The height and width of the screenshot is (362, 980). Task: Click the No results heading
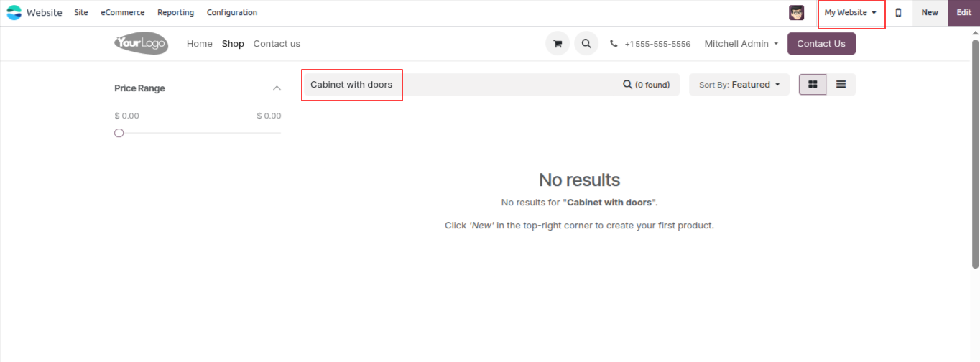[x=579, y=180]
